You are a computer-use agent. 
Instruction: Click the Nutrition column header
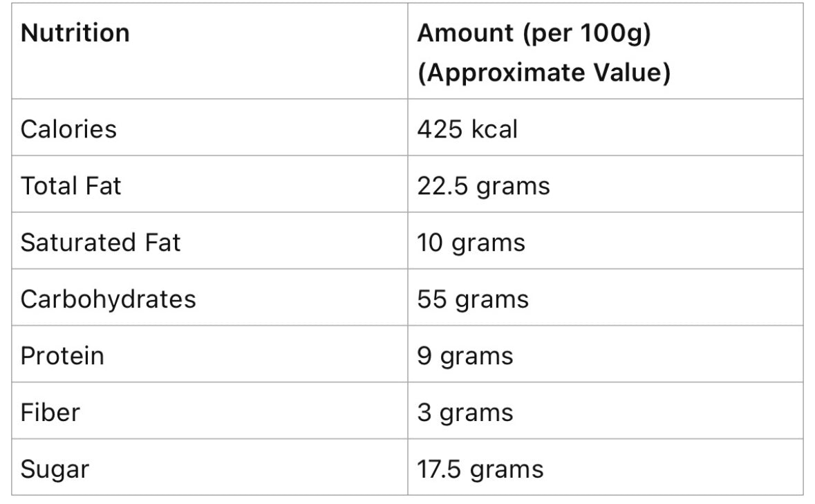(x=75, y=33)
